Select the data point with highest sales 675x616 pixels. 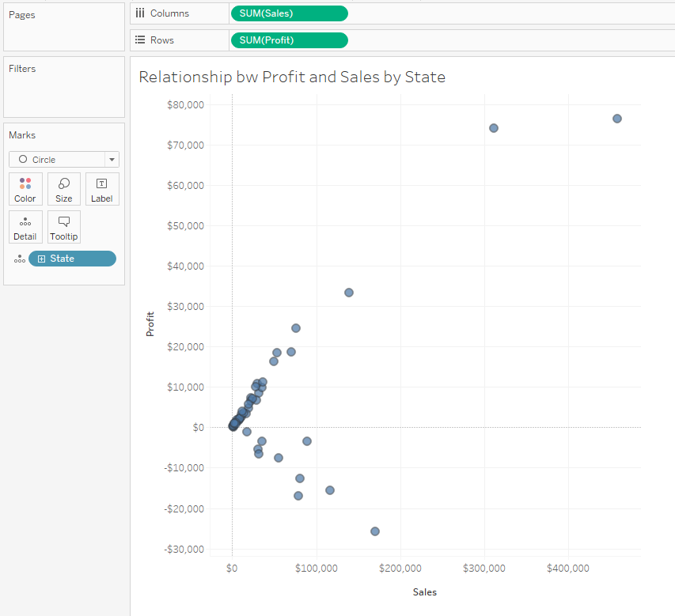[x=616, y=119]
